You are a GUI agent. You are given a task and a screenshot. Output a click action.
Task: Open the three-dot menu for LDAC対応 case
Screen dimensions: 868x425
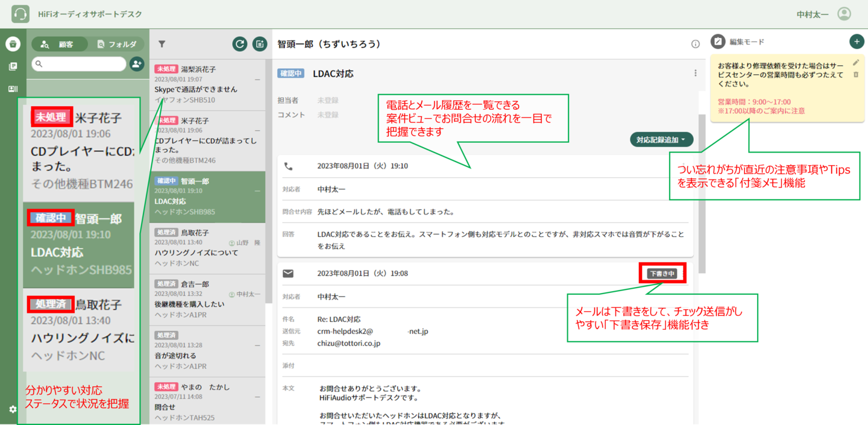pyautogui.click(x=695, y=73)
